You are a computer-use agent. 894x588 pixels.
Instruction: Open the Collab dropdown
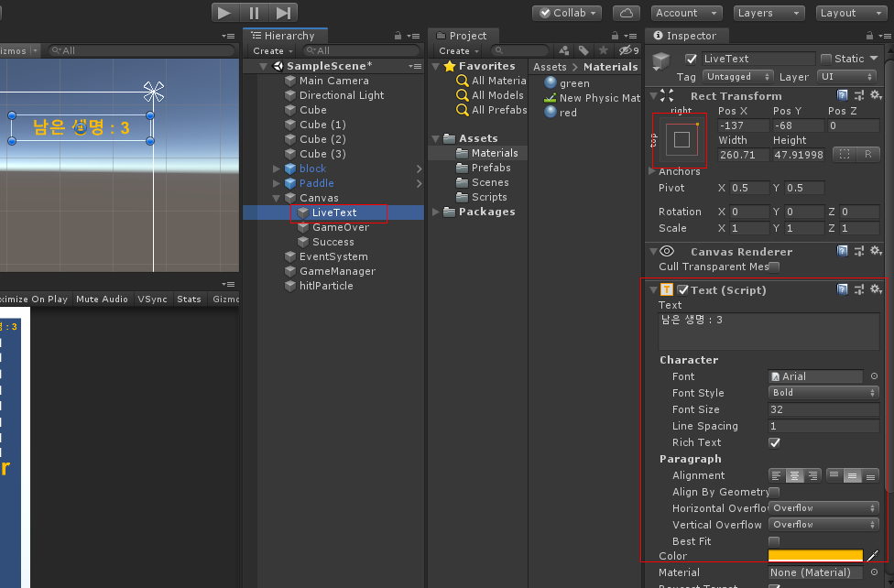pos(567,13)
